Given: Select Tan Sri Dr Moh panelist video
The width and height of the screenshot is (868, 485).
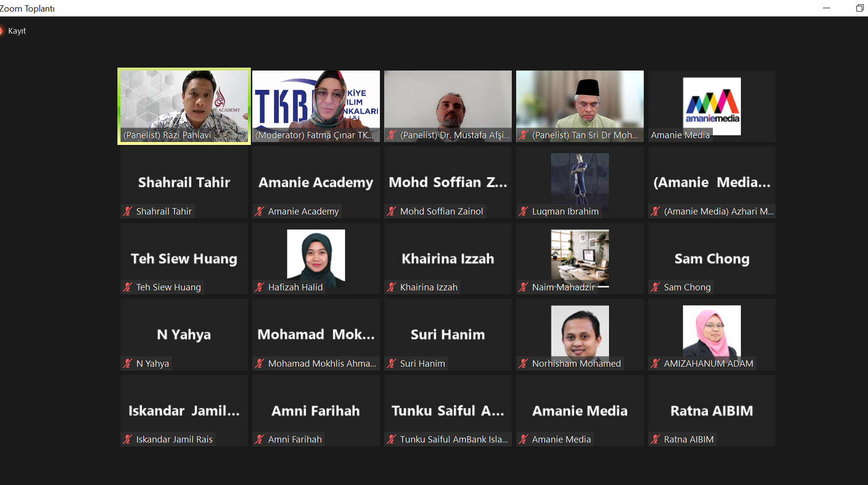Looking at the screenshot, I should [x=580, y=106].
